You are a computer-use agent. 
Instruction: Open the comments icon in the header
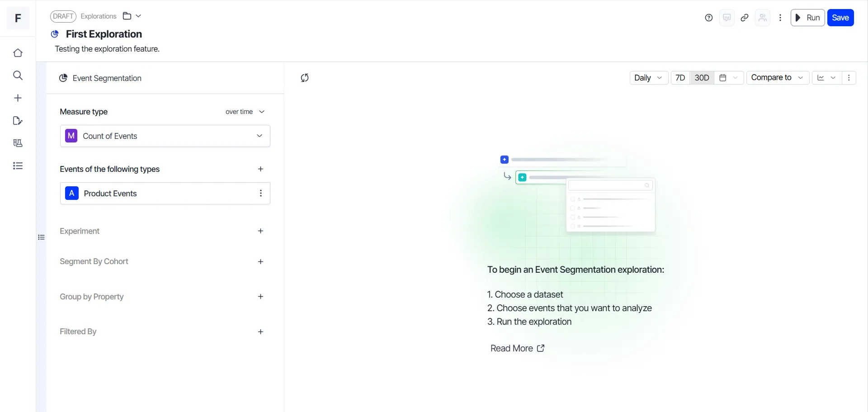(727, 18)
